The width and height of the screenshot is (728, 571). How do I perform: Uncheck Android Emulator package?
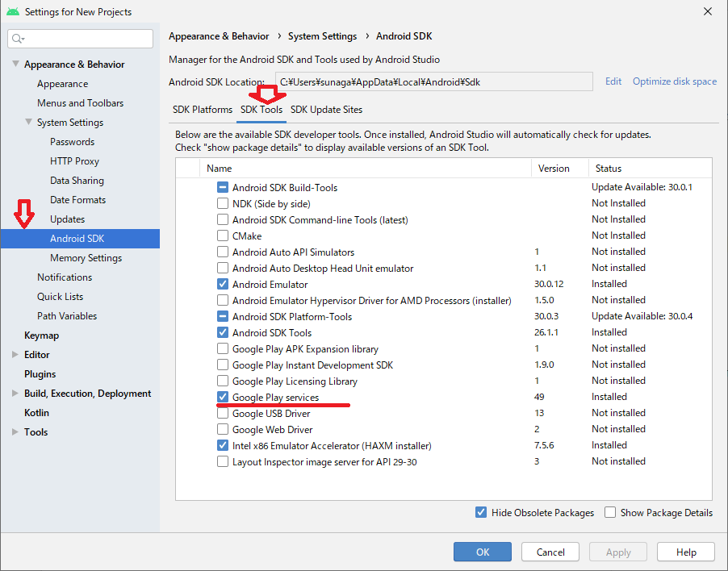click(x=223, y=285)
